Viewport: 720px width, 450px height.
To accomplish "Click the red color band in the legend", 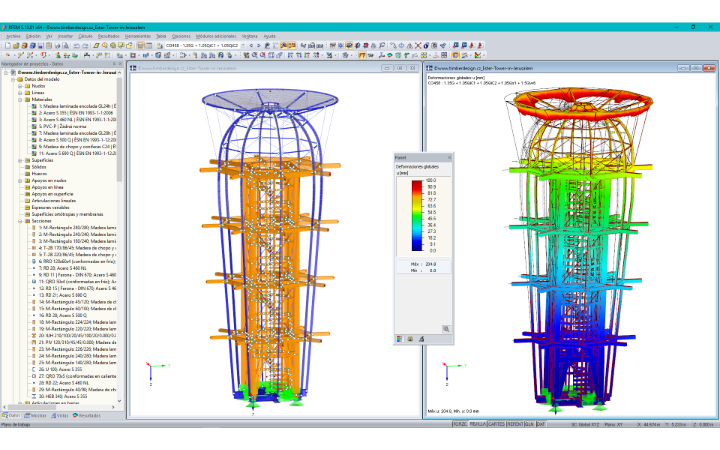I will [x=416, y=184].
